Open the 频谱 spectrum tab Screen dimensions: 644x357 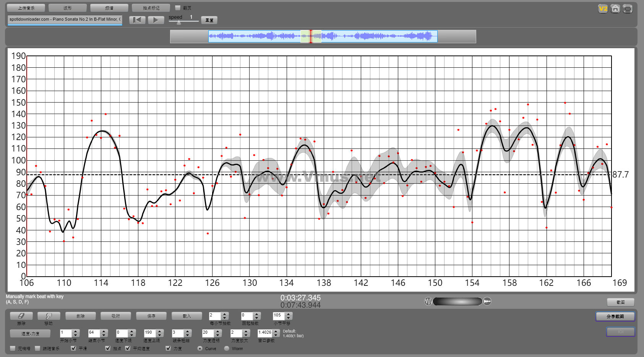point(109,8)
